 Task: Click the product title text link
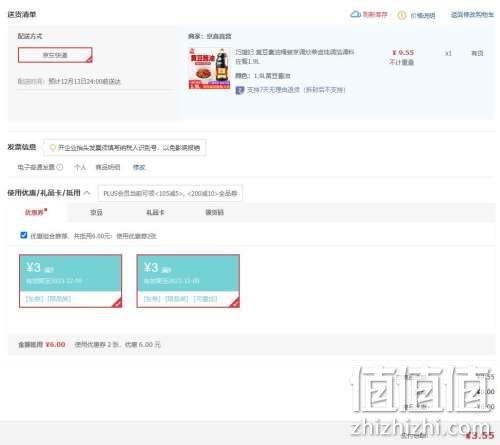click(x=295, y=56)
